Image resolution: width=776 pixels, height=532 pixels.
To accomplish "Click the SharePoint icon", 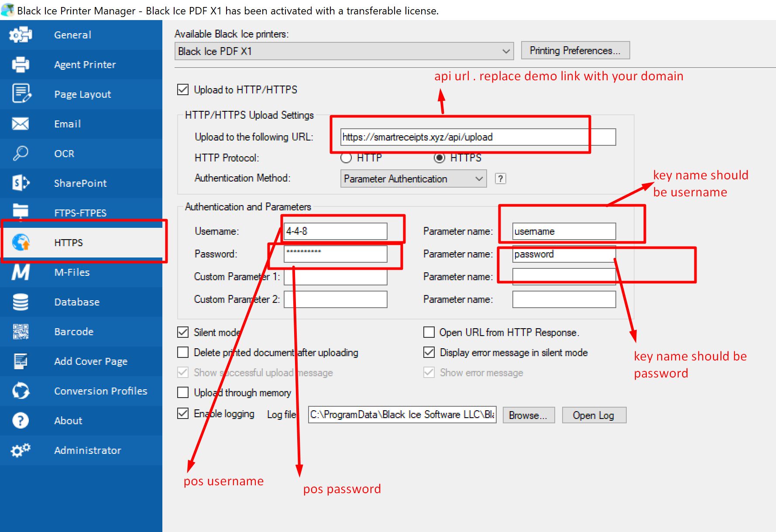I will (21, 183).
